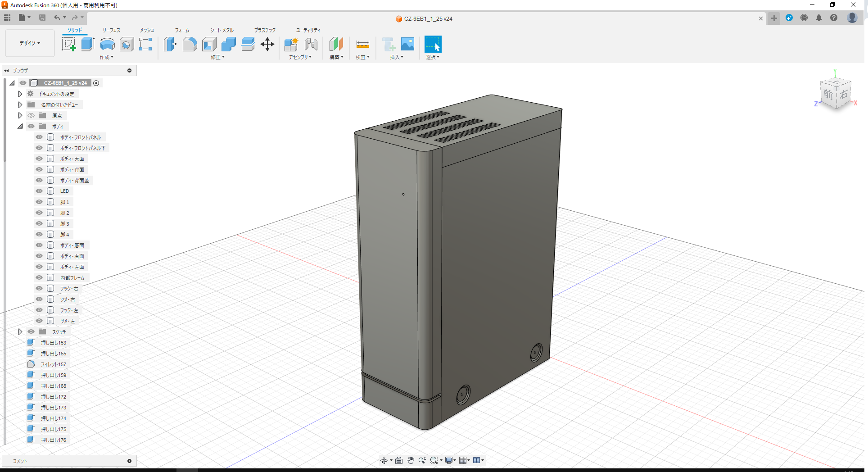This screenshot has width=868, height=472.
Task: Open the 作成 dropdown menu
Action: (x=106, y=57)
